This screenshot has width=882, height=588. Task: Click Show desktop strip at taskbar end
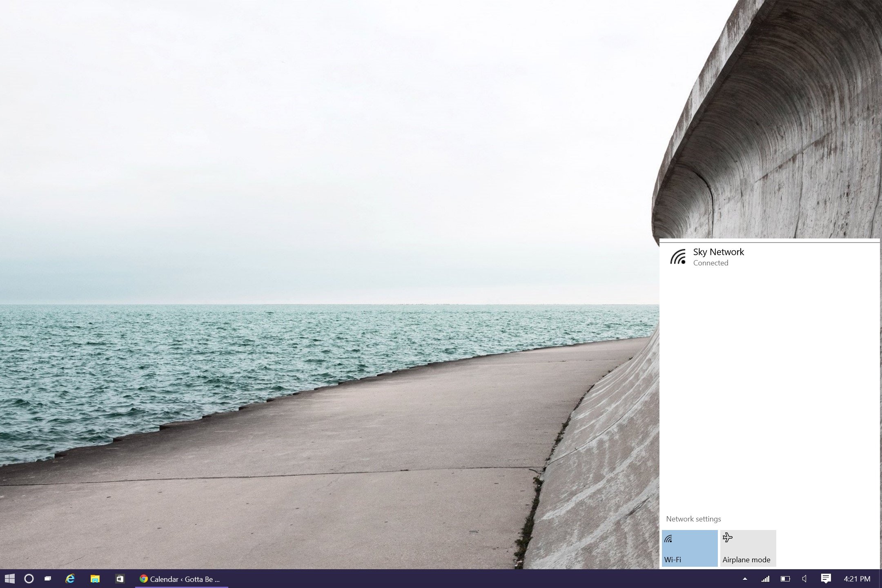pos(880,579)
